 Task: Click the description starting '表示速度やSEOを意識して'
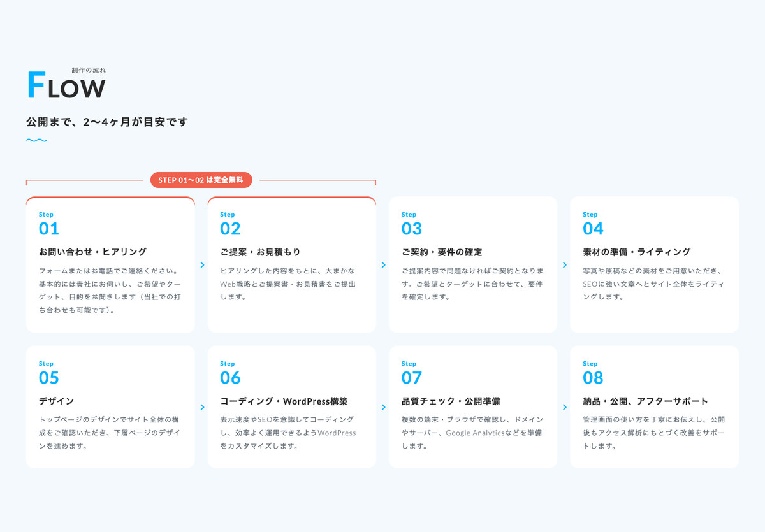click(x=288, y=433)
